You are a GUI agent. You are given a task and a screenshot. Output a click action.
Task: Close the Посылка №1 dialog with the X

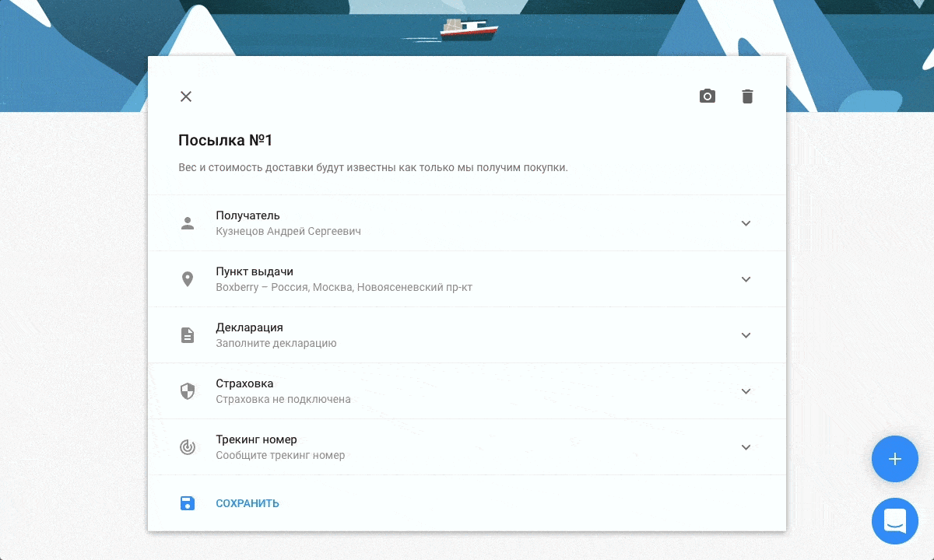coord(186,96)
